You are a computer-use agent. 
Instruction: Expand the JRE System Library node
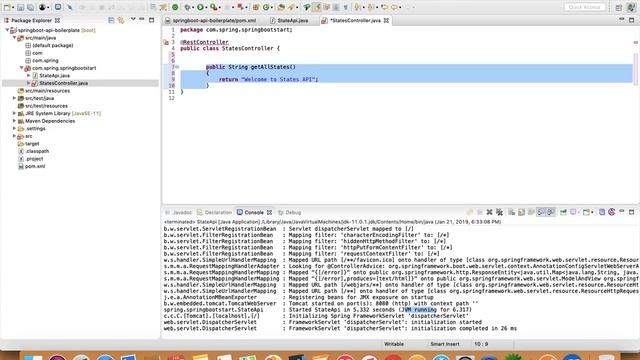tap(14, 113)
